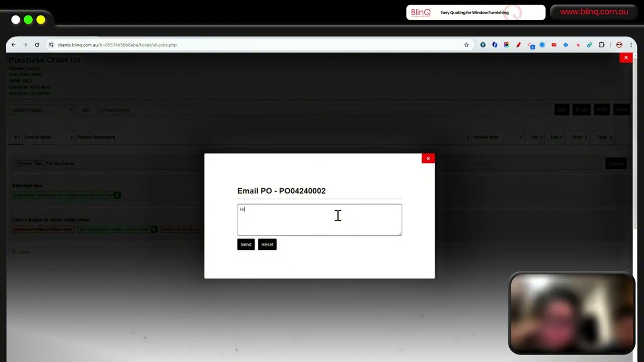This screenshot has width=644, height=362.
Task: Click Send in the Email PO dialog
Action: (246, 244)
